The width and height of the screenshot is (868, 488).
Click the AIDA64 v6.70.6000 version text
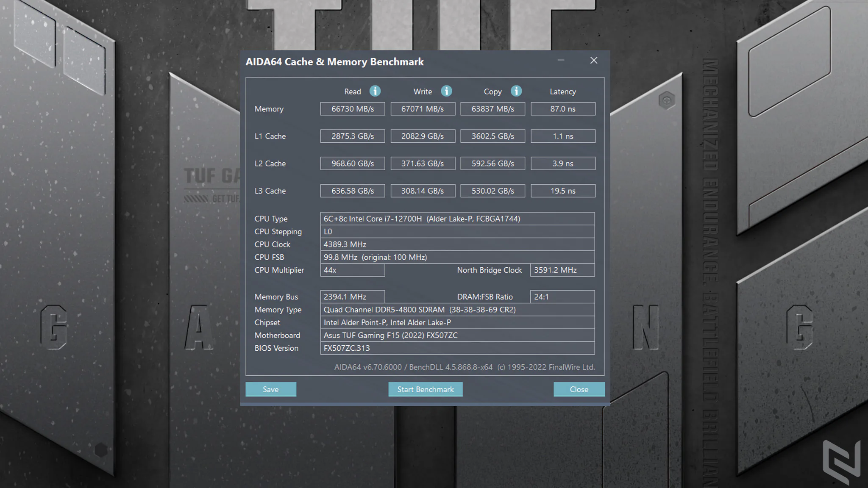point(465,367)
